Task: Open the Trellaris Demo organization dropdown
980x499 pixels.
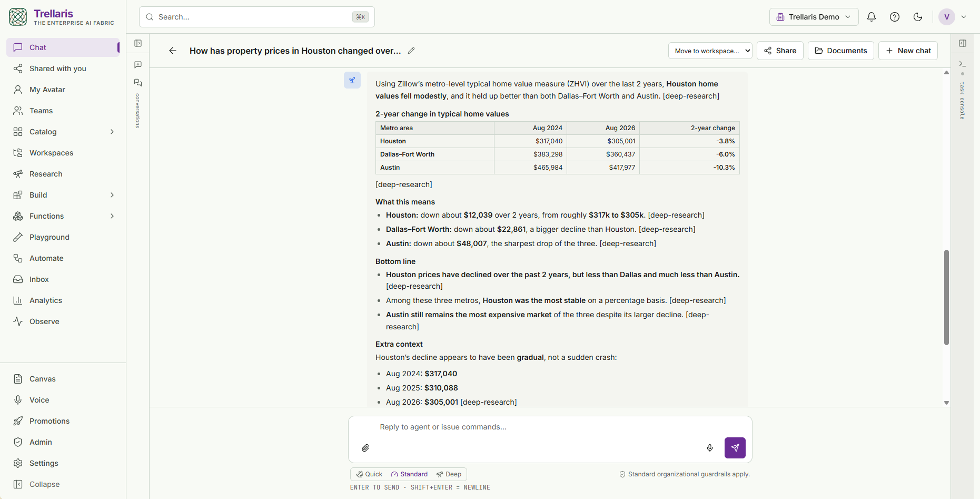Action: (814, 17)
